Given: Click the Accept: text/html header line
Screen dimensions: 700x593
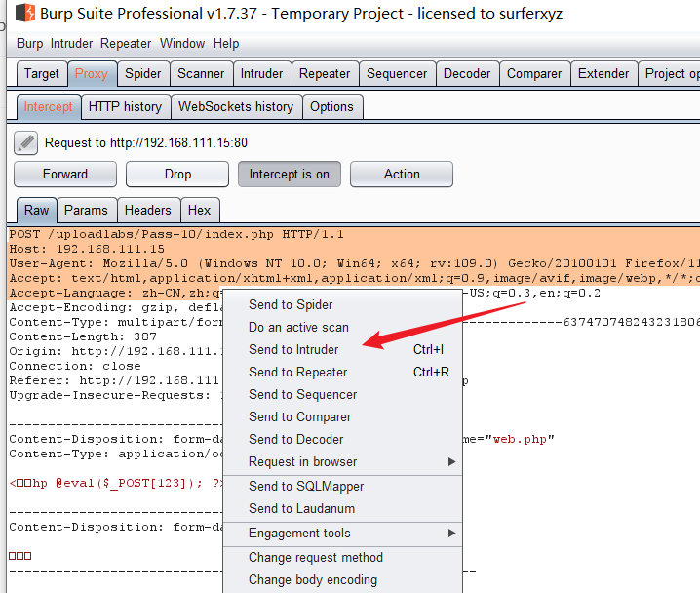Looking at the screenshot, I should pyautogui.click(x=355, y=279).
